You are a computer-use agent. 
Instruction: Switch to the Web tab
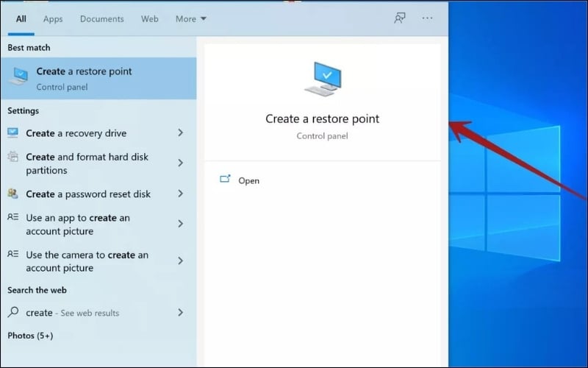point(149,19)
